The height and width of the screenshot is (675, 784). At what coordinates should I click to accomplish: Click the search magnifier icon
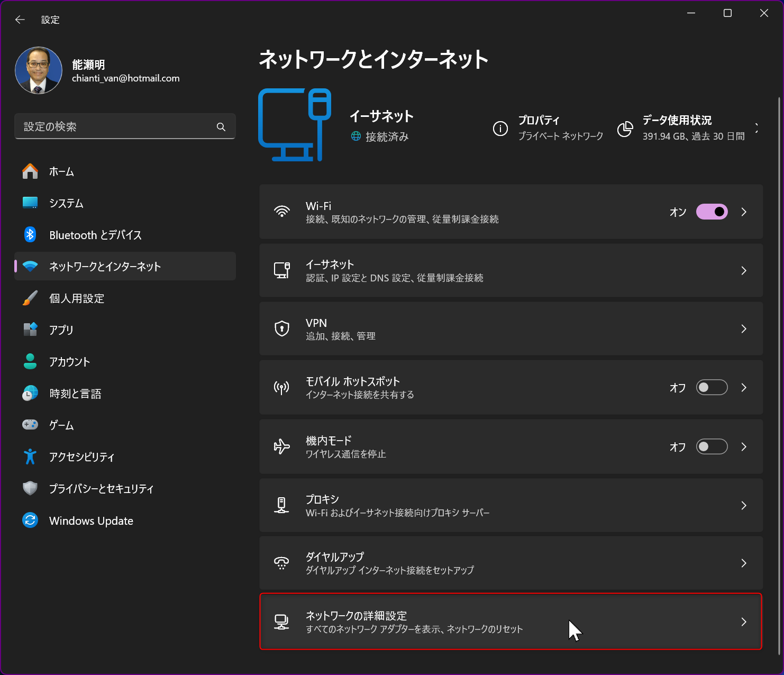221,127
